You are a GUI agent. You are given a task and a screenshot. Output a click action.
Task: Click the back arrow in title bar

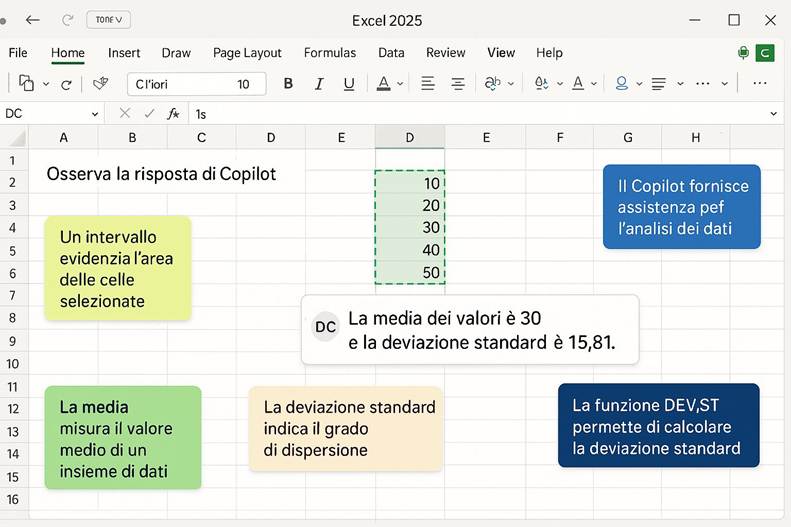(x=33, y=20)
